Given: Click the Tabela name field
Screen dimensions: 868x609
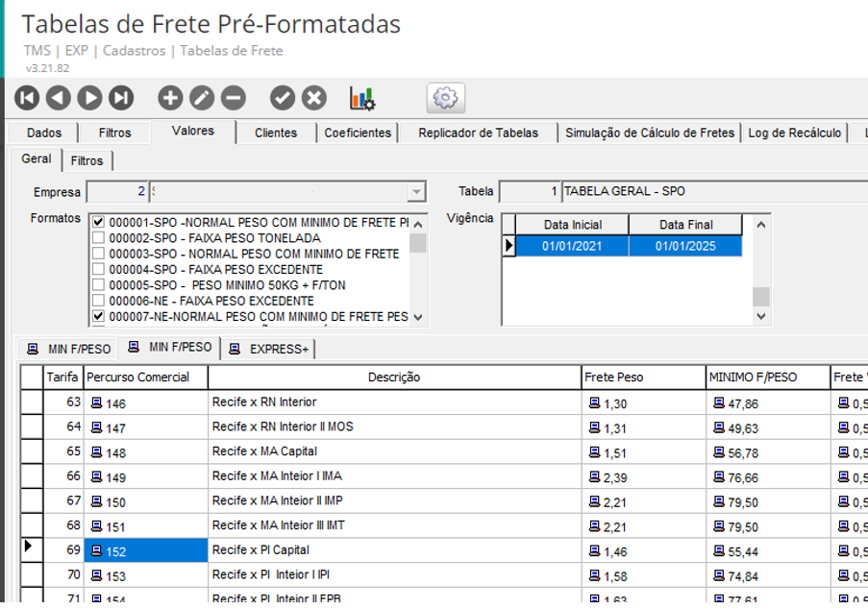Looking at the screenshot, I should click(714, 191).
